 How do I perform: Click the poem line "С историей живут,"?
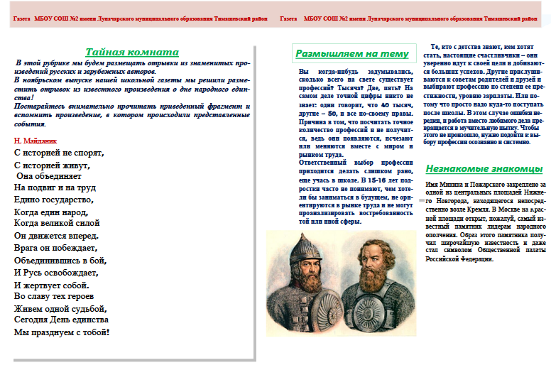pyautogui.click(x=52, y=165)
